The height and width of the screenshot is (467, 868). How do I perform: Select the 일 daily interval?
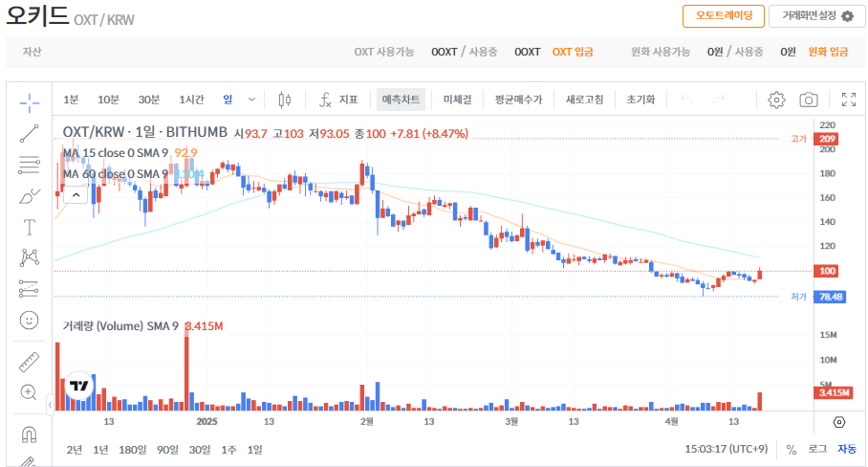pyautogui.click(x=228, y=100)
